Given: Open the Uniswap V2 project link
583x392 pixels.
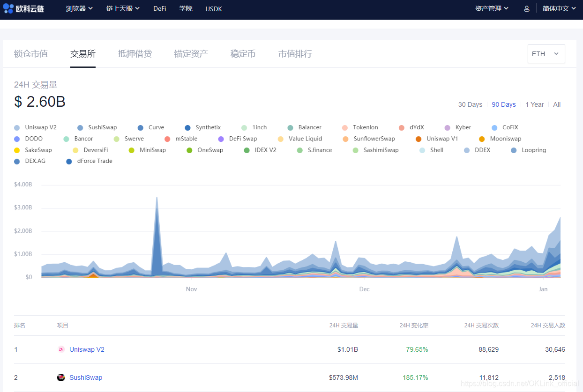Looking at the screenshot, I should [x=87, y=349].
